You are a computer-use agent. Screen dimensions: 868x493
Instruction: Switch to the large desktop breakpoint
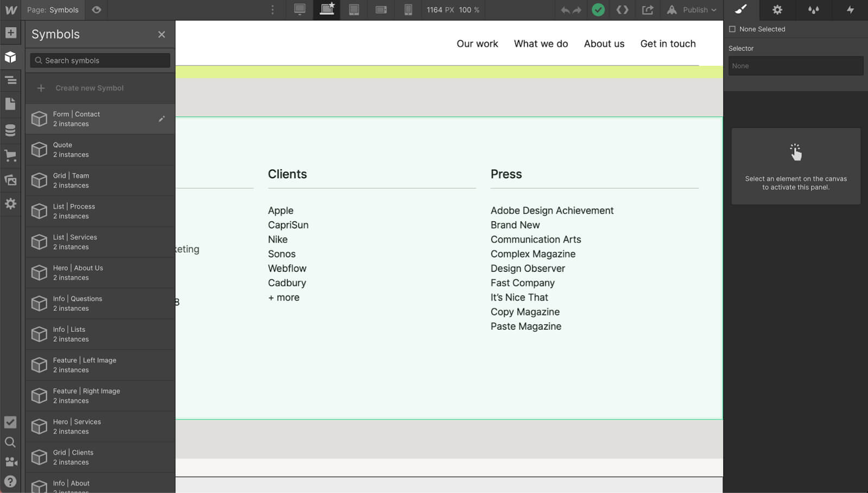pyautogui.click(x=299, y=10)
